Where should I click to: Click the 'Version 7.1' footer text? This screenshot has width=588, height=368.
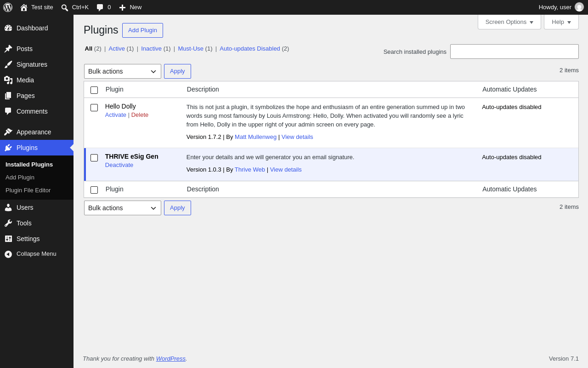pyautogui.click(x=564, y=359)
